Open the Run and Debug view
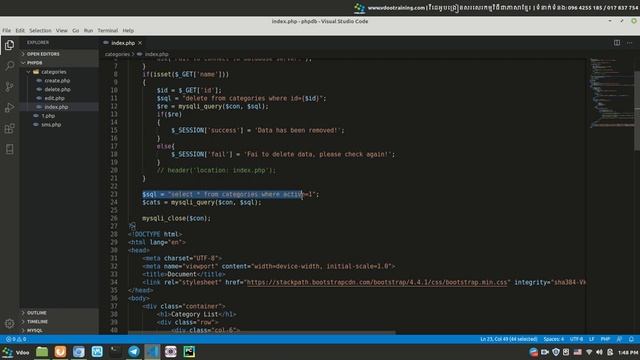640x360 pixels. 9,108
